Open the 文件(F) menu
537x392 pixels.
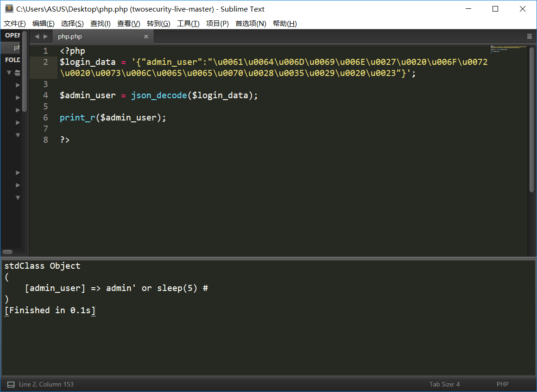click(x=15, y=24)
